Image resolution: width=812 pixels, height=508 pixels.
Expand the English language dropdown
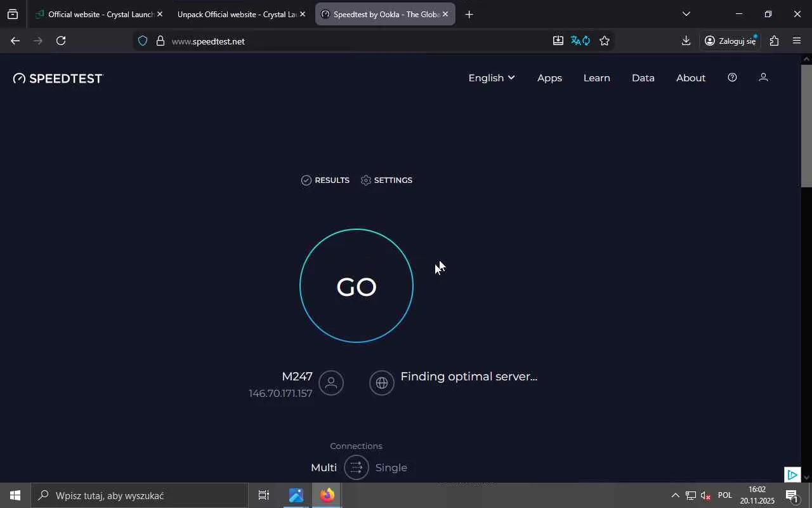[492, 77]
